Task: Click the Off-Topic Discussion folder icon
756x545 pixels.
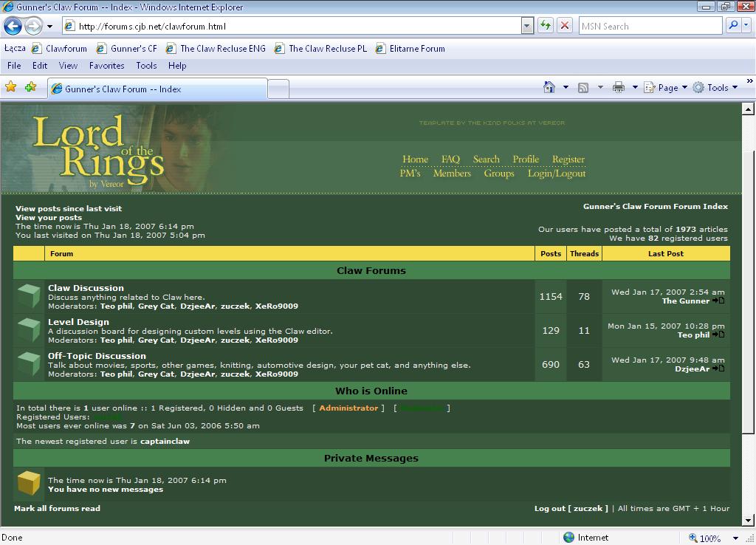Action: click(29, 363)
